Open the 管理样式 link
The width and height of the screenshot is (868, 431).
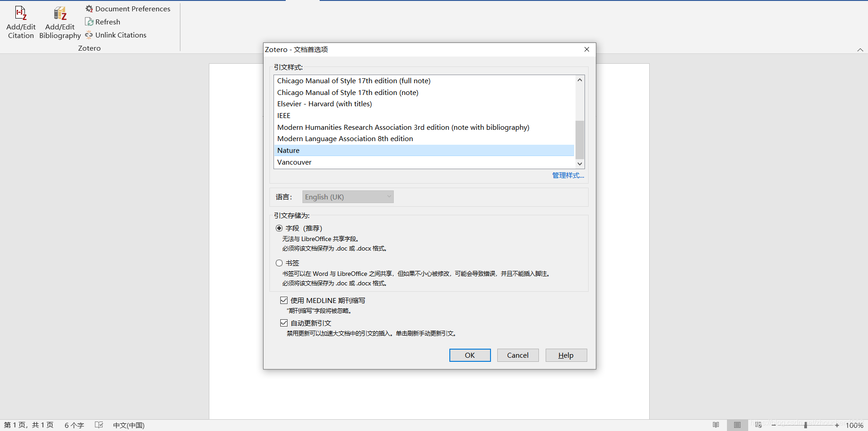tap(568, 175)
